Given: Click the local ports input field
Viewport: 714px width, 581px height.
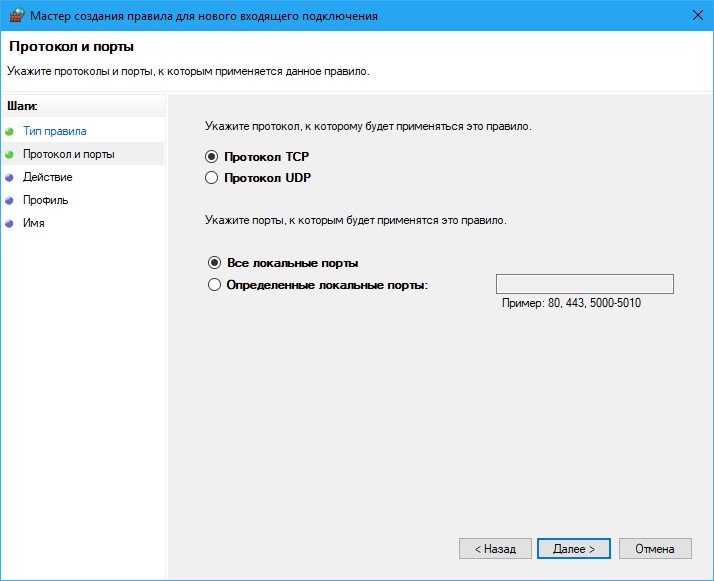Looking at the screenshot, I should (x=585, y=284).
